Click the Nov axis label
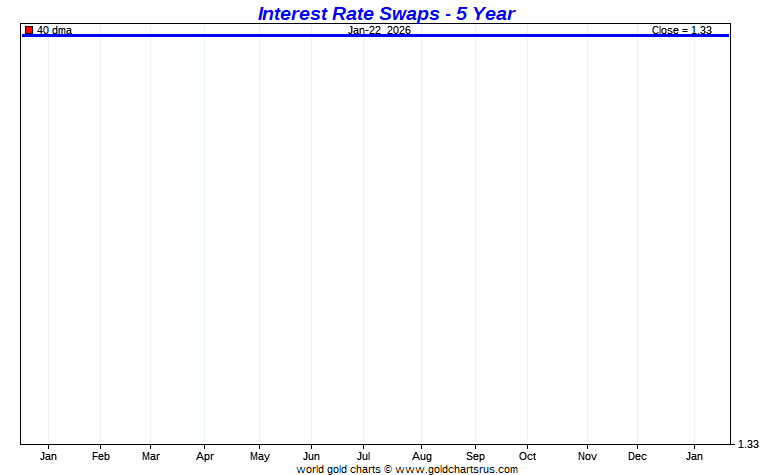 (587, 456)
